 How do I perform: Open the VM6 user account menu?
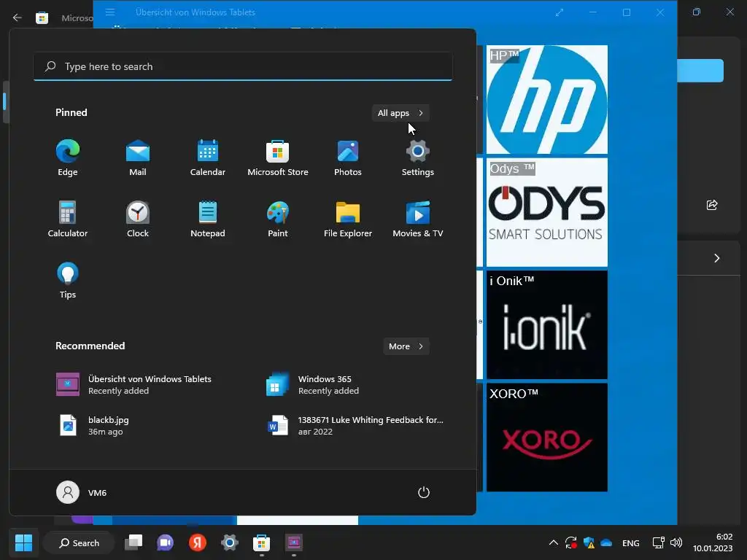pos(82,492)
